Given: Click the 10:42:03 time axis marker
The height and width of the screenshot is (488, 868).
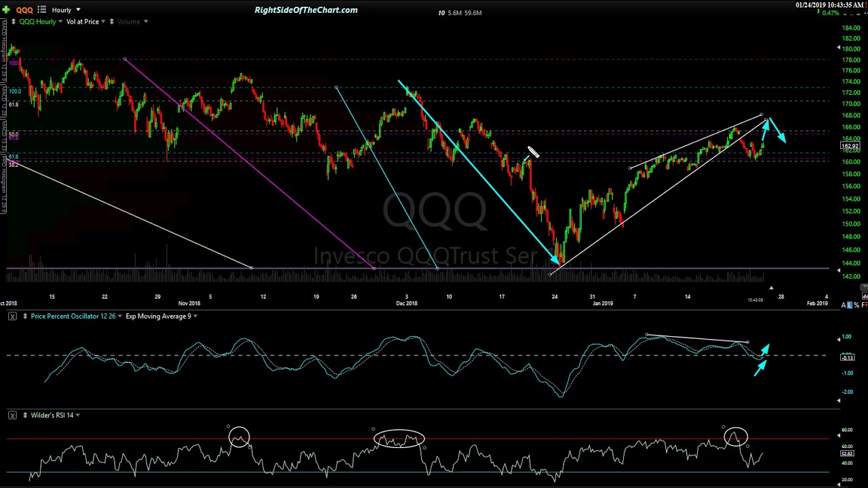Looking at the screenshot, I should pos(755,300).
